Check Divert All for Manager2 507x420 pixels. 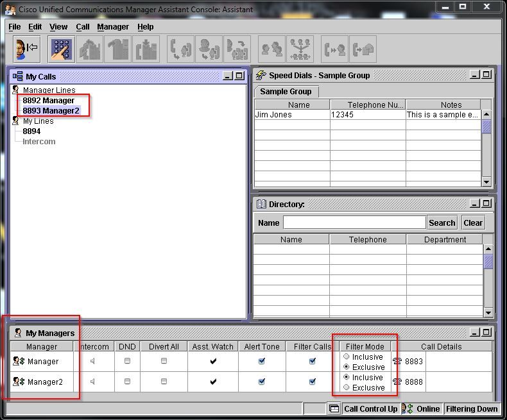(164, 382)
